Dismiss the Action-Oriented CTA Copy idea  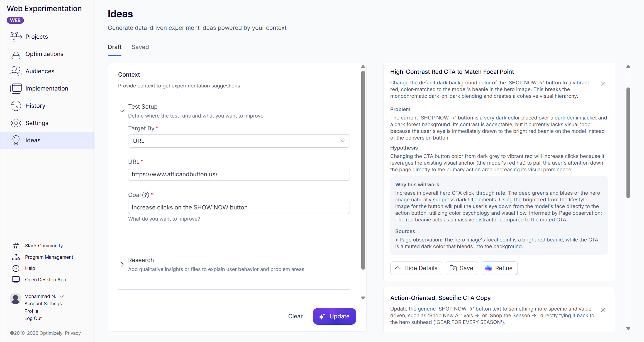coord(603,310)
